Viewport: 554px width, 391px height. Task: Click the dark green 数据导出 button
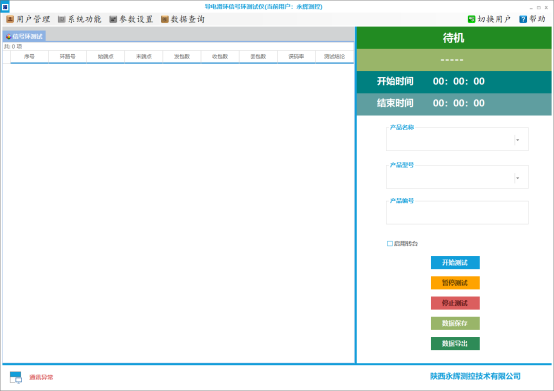tap(455, 343)
